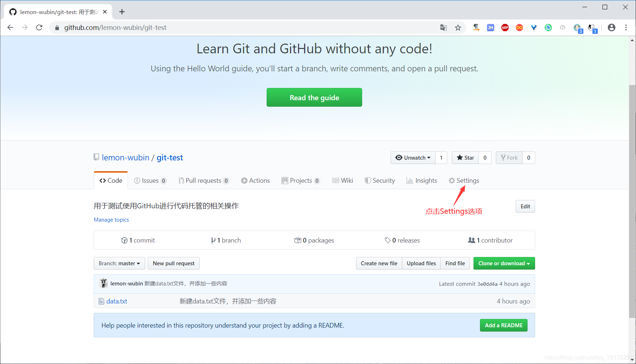View the 1 commit history
Screen dimensions: 636x364
[x=138, y=240]
